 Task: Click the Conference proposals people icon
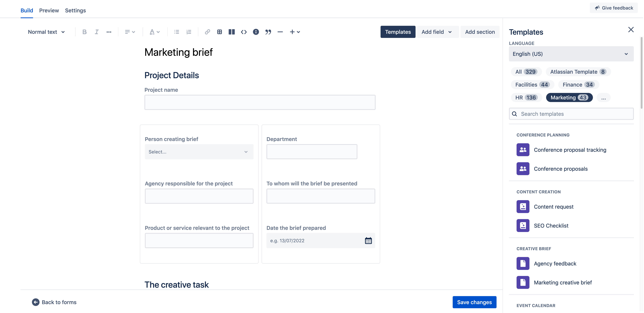pyautogui.click(x=523, y=169)
